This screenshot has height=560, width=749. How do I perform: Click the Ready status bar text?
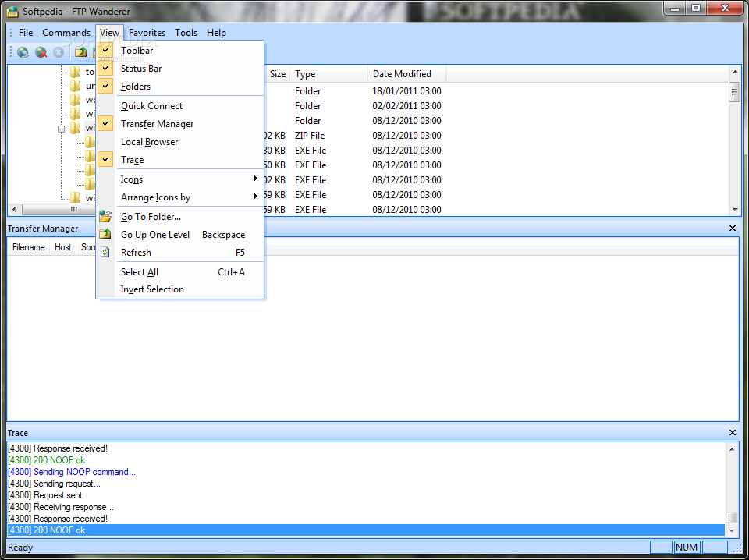[20, 548]
